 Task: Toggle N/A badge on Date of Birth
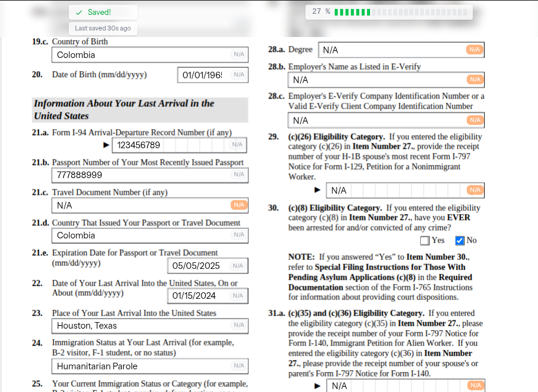coord(239,75)
